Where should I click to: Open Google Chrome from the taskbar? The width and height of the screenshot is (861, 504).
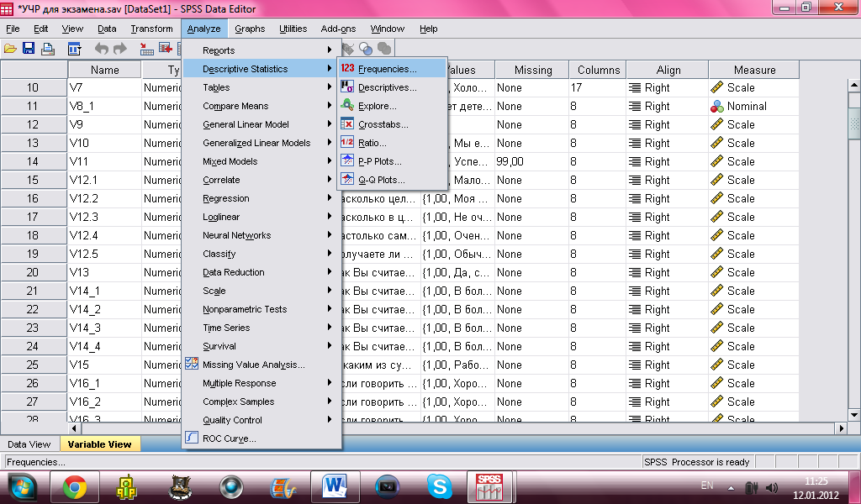75,487
